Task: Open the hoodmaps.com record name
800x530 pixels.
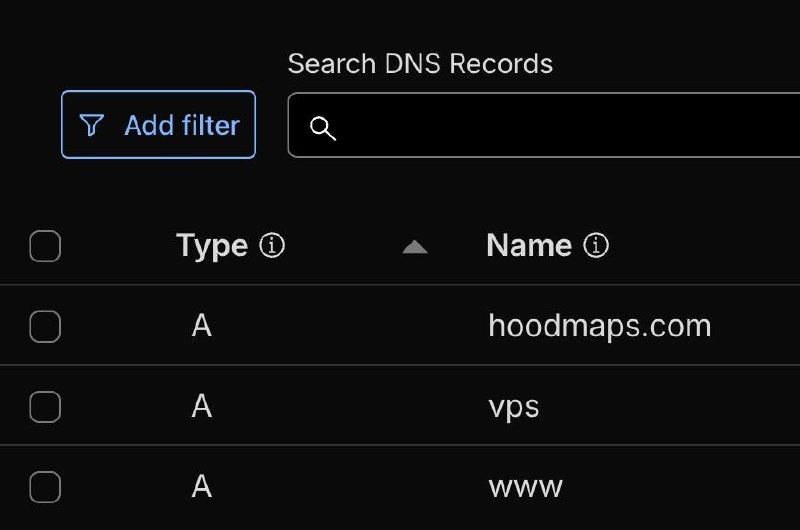Action: click(x=599, y=326)
